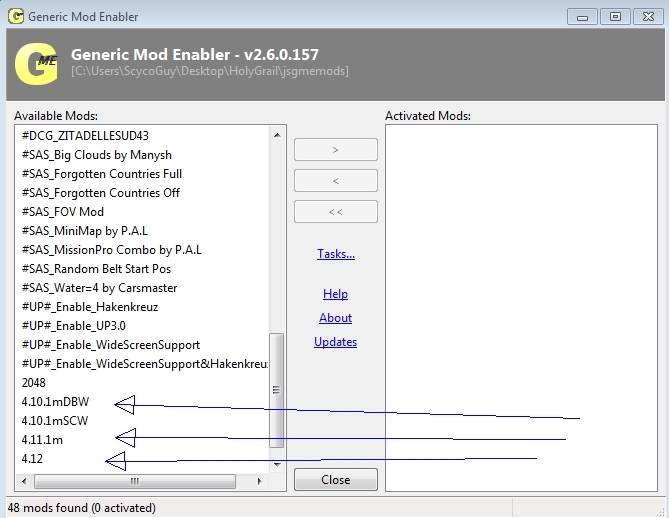Select #UP#_Enable_UP3.0 mod
The image size is (669, 518).
(73, 326)
